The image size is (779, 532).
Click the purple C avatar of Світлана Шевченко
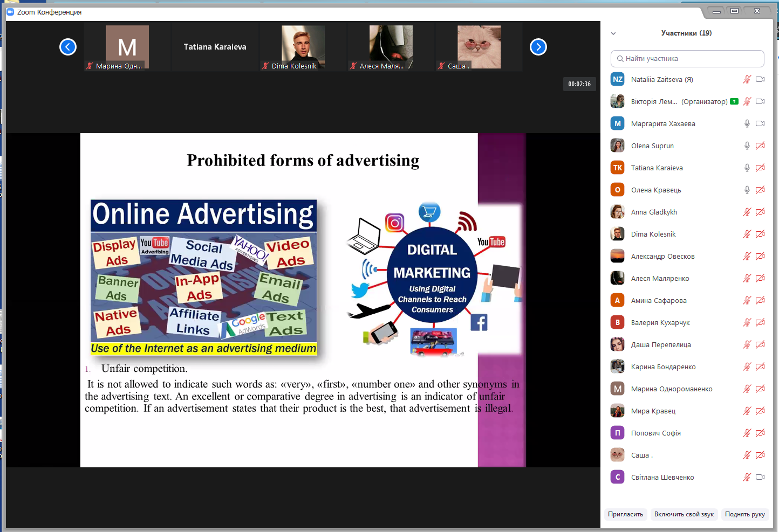(618, 477)
